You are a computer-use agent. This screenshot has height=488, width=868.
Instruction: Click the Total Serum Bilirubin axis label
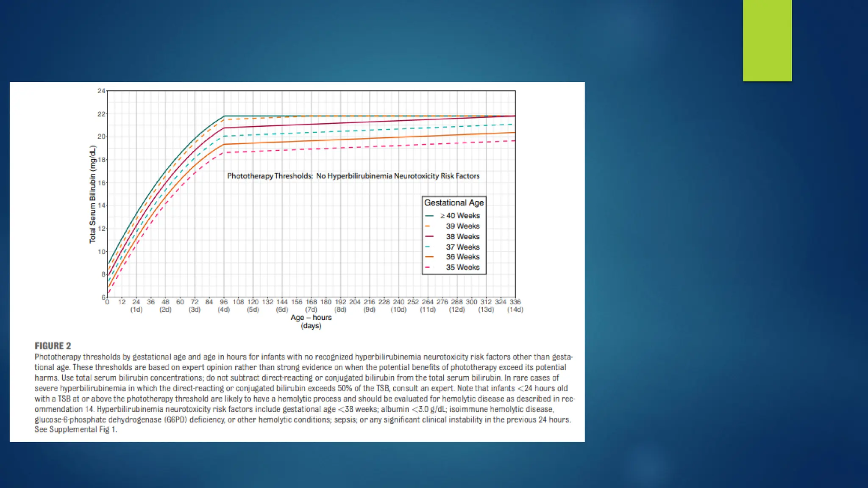(x=92, y=194)
